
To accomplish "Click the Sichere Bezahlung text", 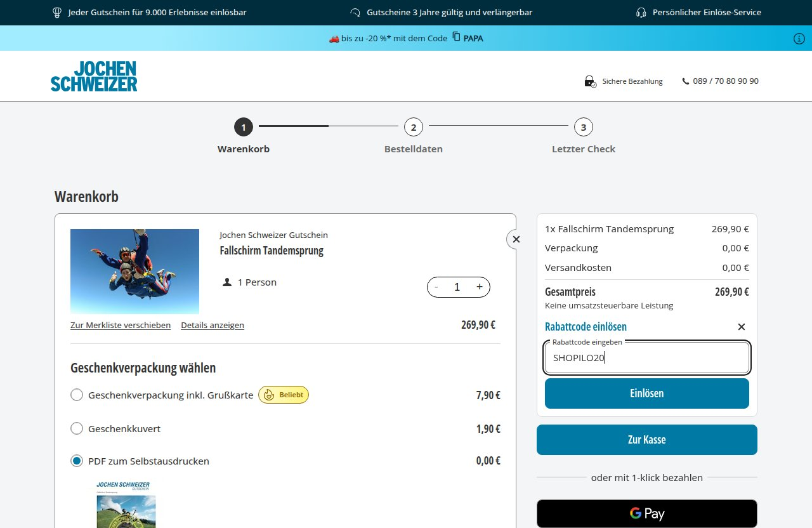I will tap(632, 81).
